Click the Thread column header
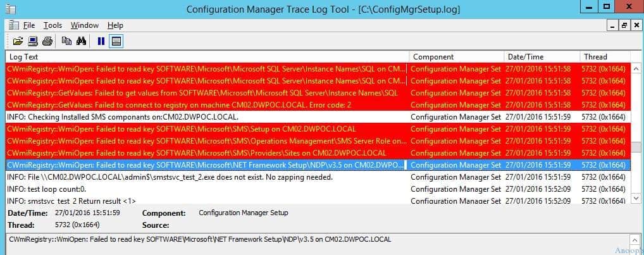This screenshot has width=644, height=255. tap(605, 57)
